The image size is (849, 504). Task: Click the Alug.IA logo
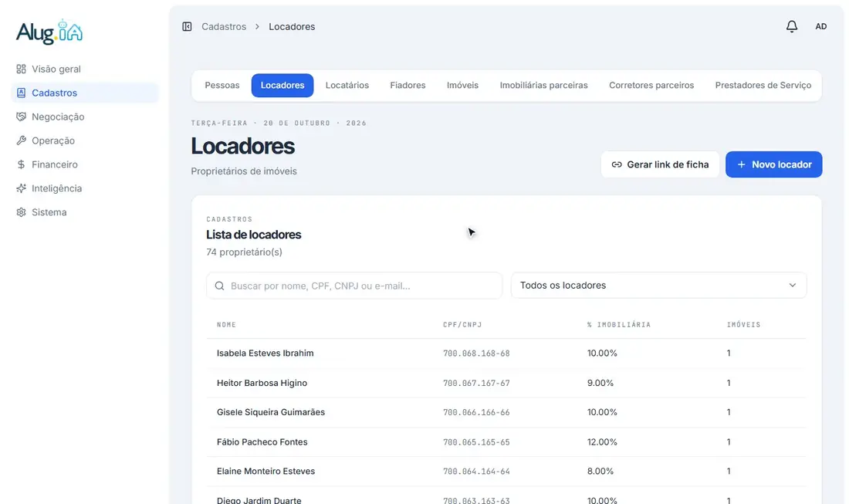49,32
